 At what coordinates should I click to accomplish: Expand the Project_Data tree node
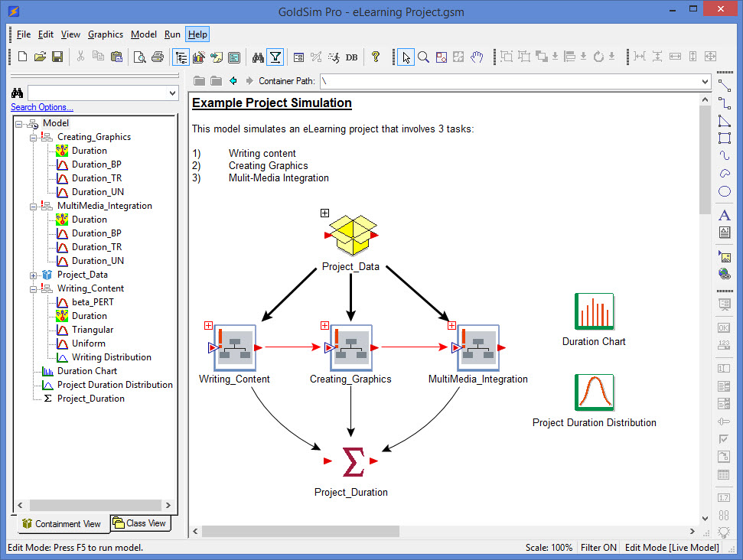32,275
